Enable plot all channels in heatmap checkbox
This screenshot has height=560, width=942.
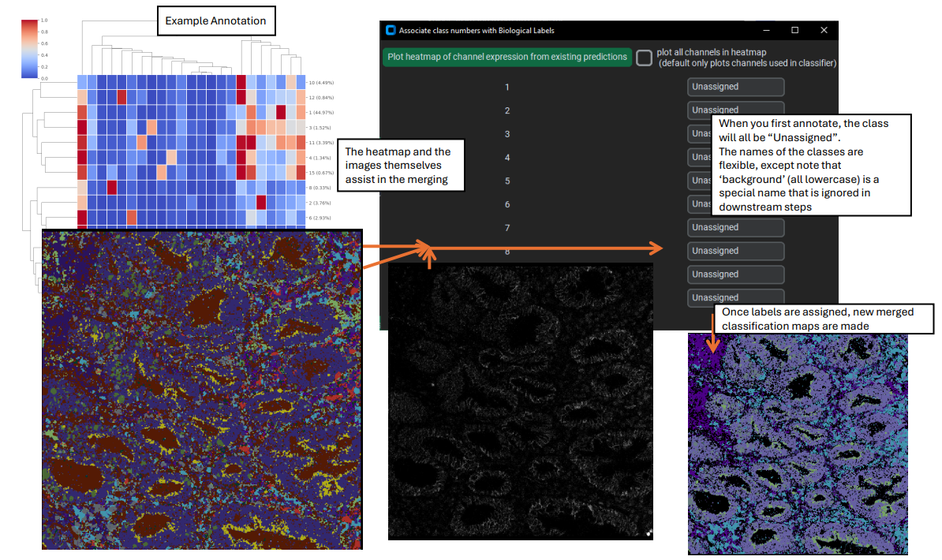[x=644, y=58]
